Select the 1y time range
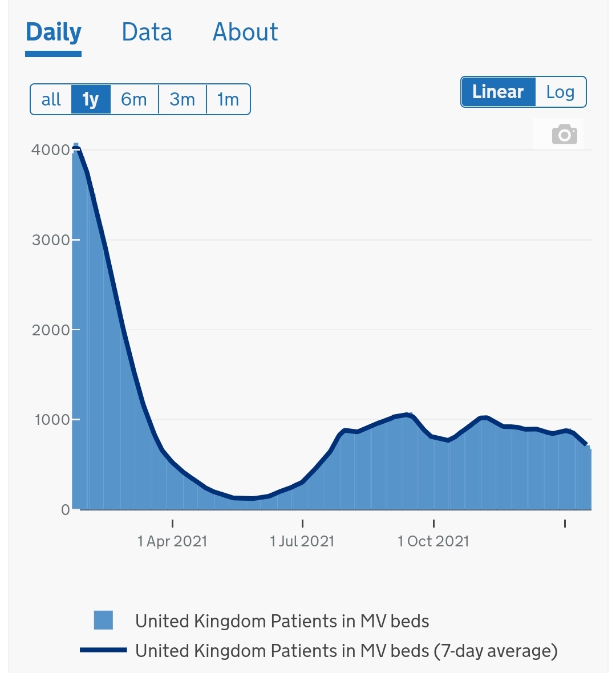Viewport: 616px width, 673px height. pyautogui.click(x=91, y=100)
